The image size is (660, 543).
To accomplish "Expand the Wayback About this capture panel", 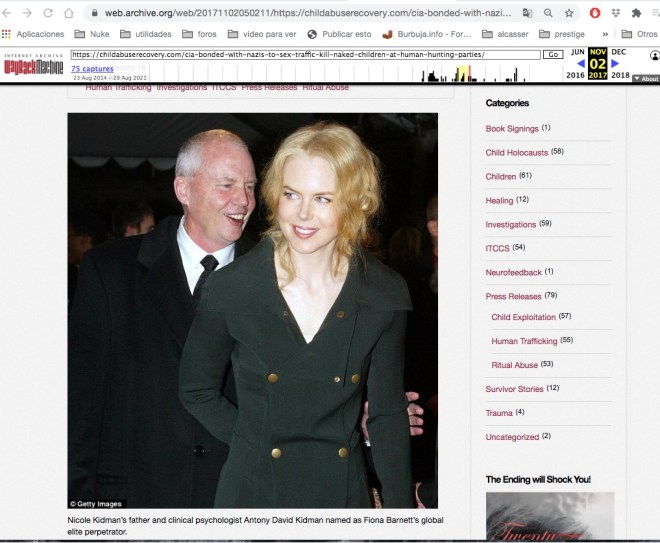I will click(647, 78).
